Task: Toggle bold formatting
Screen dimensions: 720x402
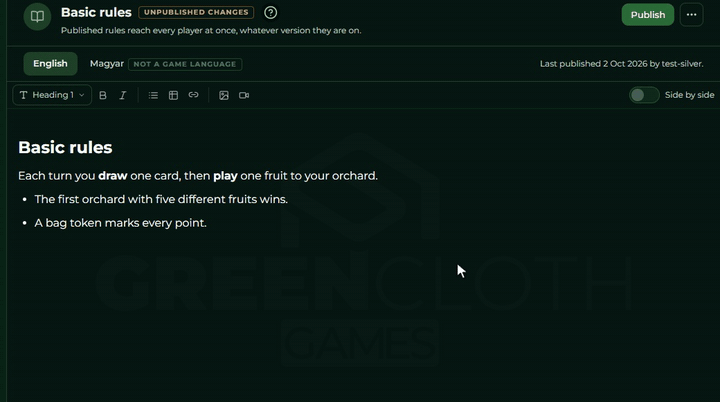Action: 103,95
